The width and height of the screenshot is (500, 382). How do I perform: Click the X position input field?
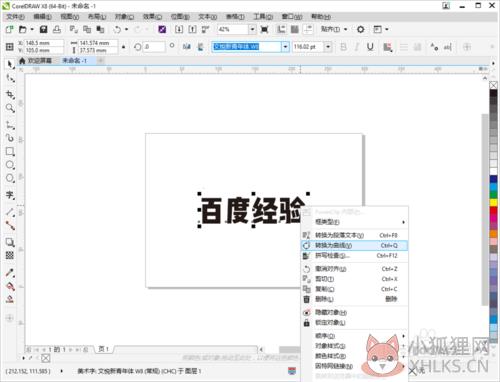point(44,43)
